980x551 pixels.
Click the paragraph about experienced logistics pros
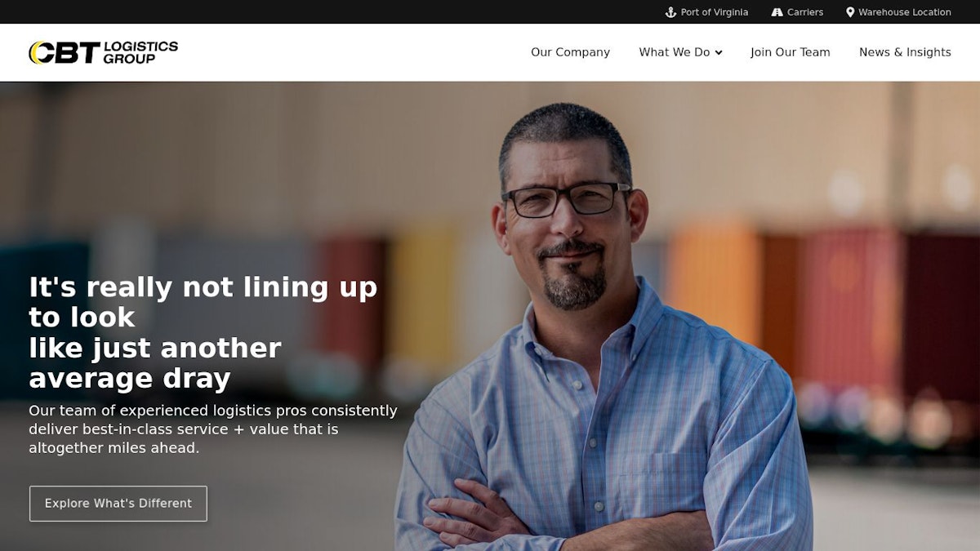point(213,429)
